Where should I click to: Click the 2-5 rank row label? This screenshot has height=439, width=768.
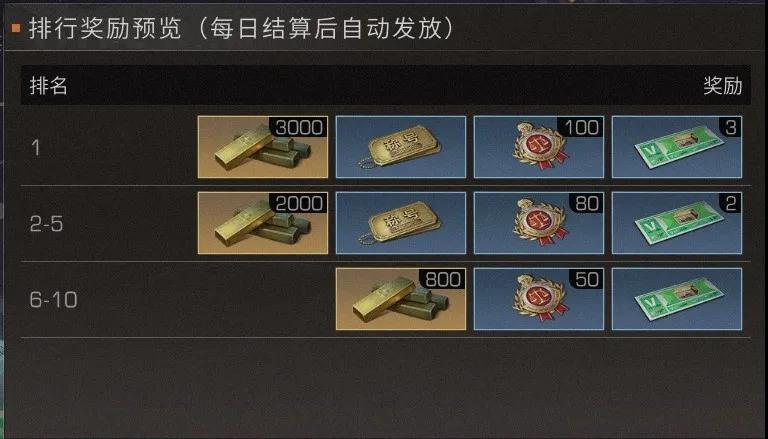[x=47, y=224]
